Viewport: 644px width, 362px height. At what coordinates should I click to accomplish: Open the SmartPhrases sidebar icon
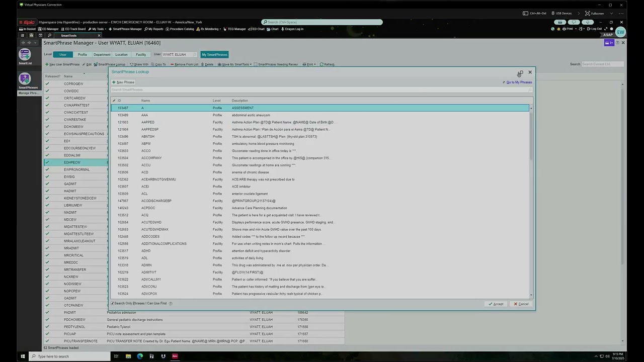pos(25,81)
